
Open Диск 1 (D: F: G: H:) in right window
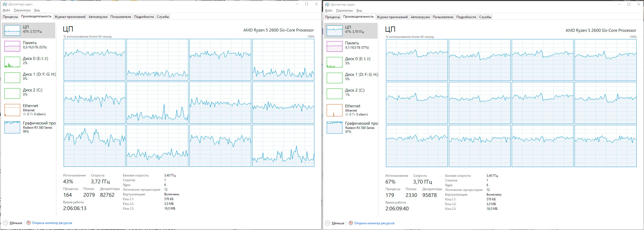351,78
